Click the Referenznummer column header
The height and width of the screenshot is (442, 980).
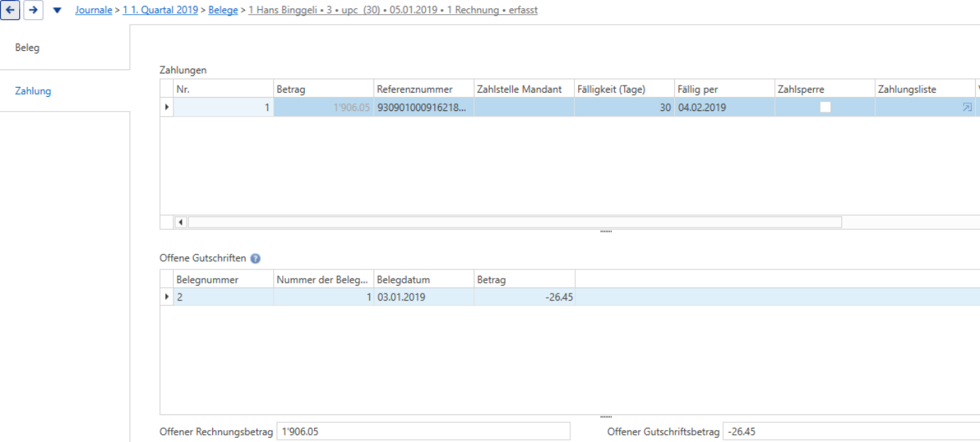(425, 89)
